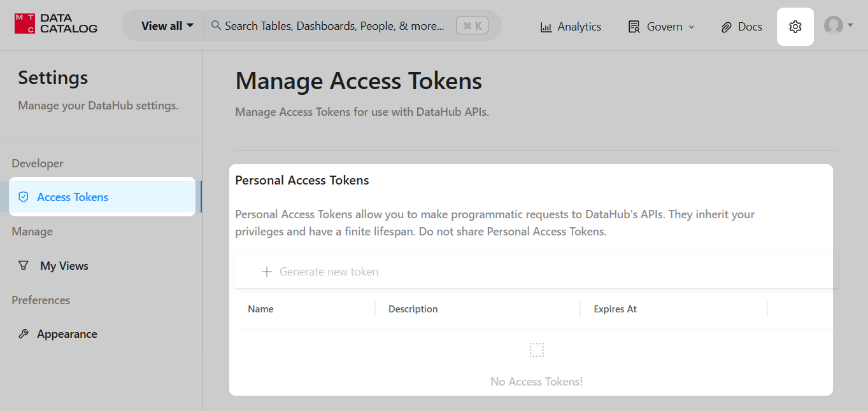Open the Docs link
Viewport: 868px width, 411px height.
[x=750, y=27]
